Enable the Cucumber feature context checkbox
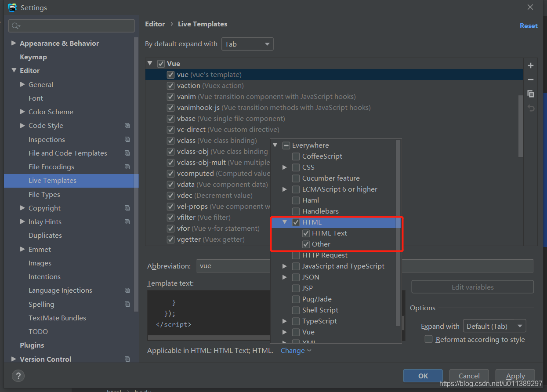The width and height of the screenshot is (547, 392). point(296,178)
